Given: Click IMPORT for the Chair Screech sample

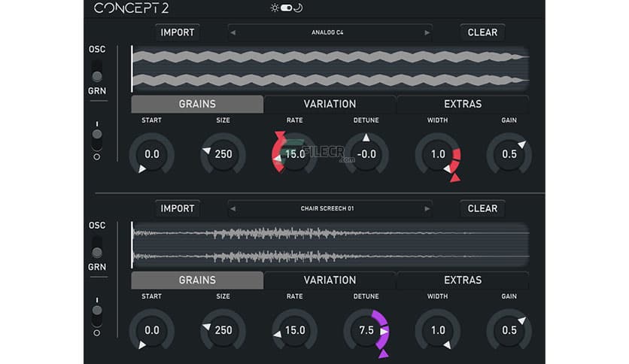Looking at the screenshot, I should click(178, 208).
